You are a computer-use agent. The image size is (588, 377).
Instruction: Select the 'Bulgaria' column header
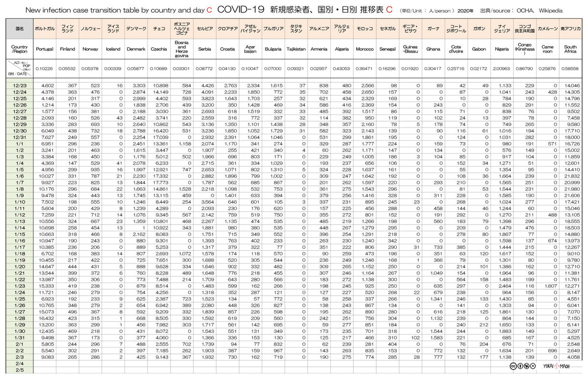click(273, 50)
